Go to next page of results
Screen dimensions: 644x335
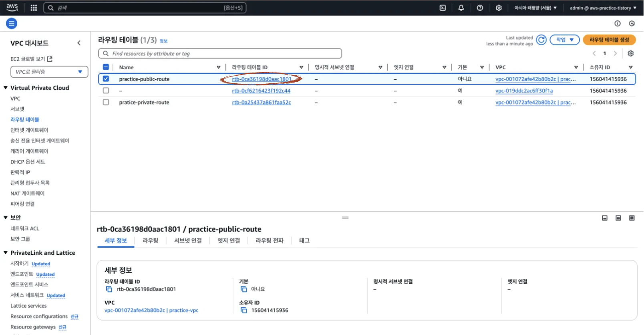point(616,53)
